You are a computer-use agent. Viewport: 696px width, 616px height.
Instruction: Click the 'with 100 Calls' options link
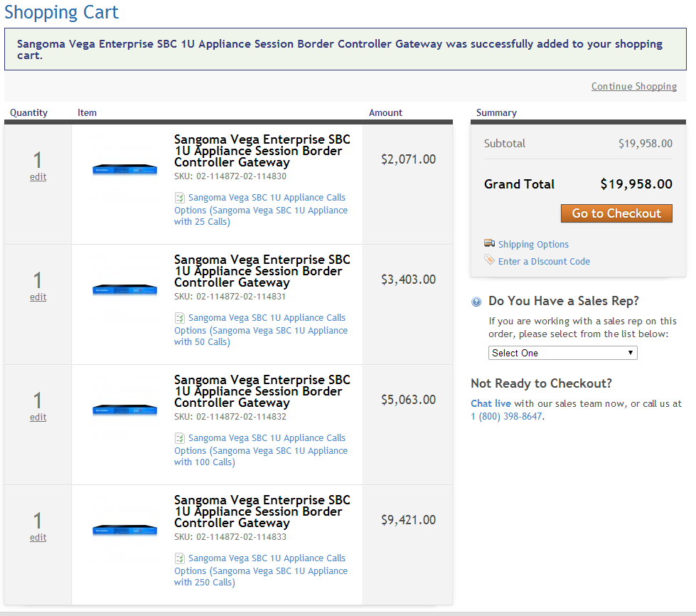261,450
